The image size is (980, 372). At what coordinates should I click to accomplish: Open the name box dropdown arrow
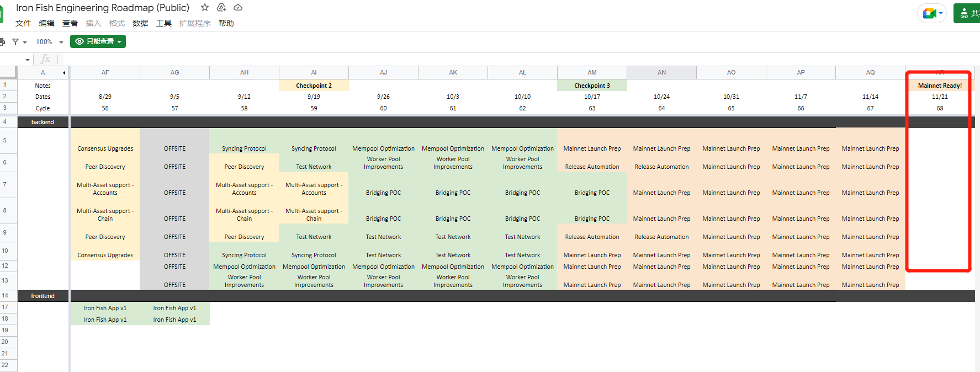point(28,60)
